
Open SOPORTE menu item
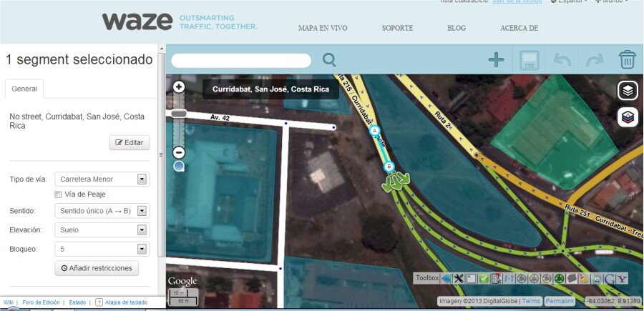[397, 29]
